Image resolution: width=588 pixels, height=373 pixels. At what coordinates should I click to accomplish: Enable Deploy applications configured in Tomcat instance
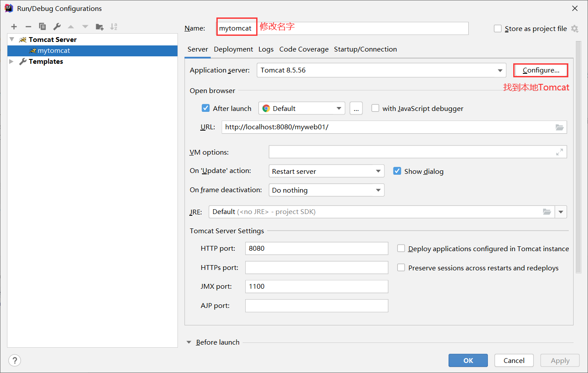(401, 249)
